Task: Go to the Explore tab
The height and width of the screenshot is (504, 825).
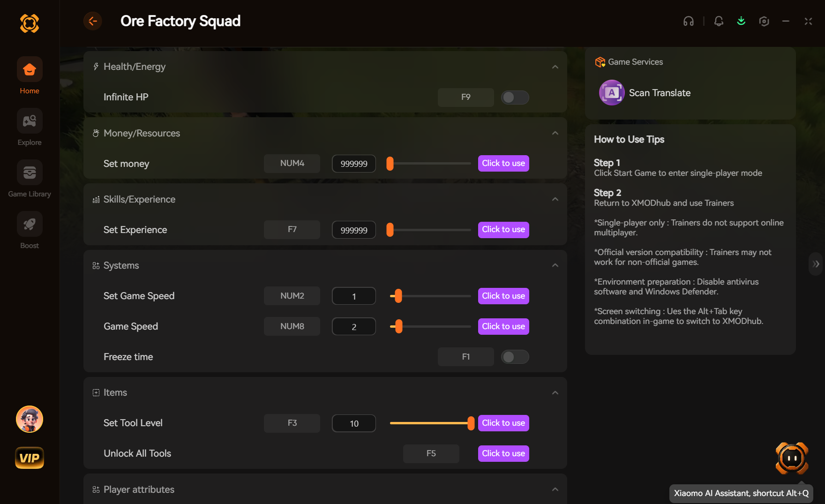Action: point(30,128)
